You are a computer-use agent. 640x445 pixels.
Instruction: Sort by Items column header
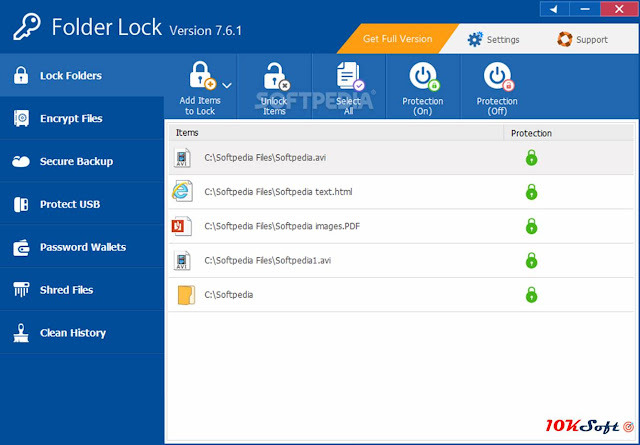pyautogui.click(x=336, y=133)
